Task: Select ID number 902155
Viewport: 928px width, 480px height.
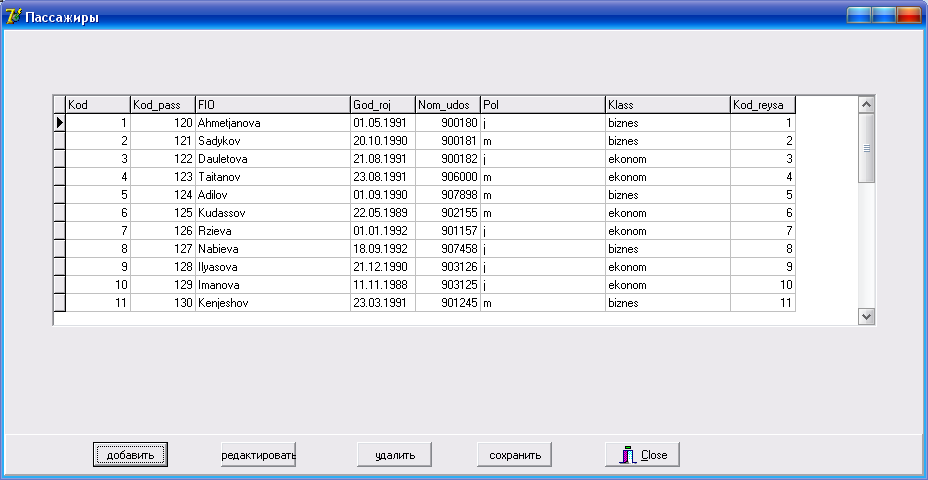Action: pyautogui.click(x=448, y=213)
